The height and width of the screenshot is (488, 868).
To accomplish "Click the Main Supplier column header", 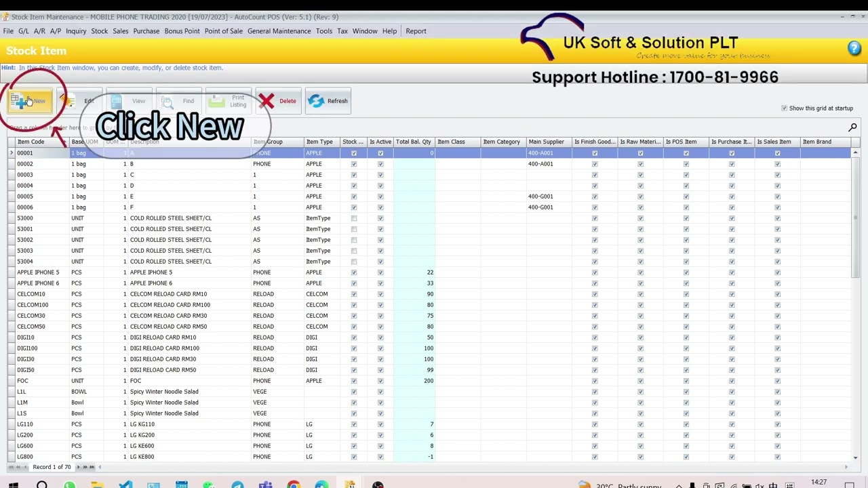I will tap(549, 142).
